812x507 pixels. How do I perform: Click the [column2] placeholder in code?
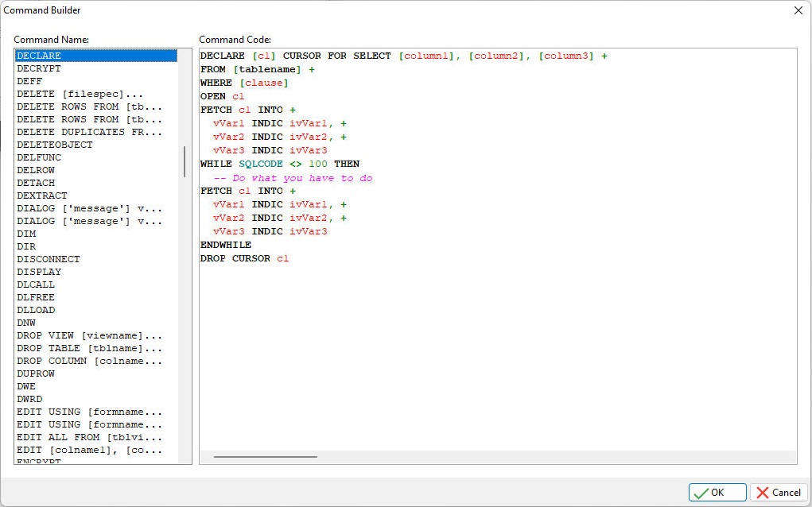(x=497, y=56)
